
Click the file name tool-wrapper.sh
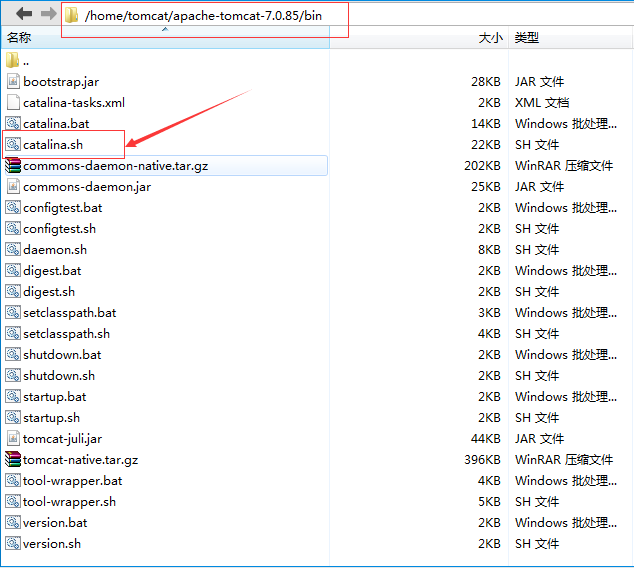69,503
